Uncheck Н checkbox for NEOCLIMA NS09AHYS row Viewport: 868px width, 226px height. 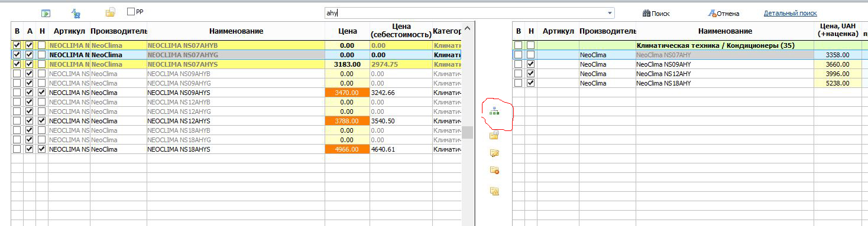coord(41,93)
